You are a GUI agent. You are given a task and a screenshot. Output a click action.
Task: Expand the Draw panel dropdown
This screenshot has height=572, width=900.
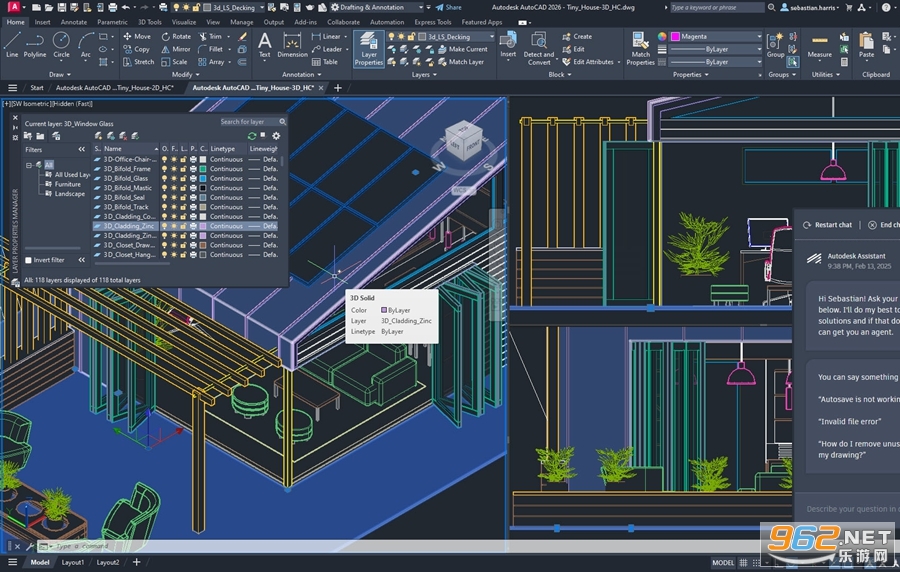click(60, 75)
